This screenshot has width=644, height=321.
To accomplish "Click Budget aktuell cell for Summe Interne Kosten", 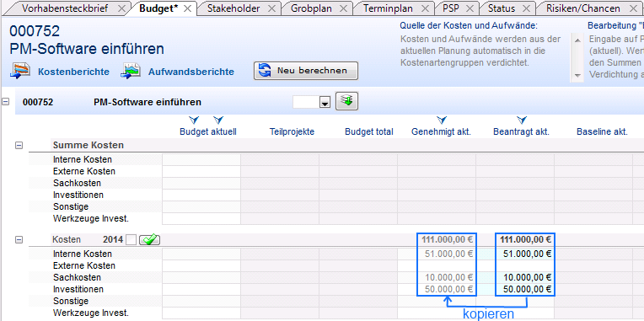I will 201,160.
